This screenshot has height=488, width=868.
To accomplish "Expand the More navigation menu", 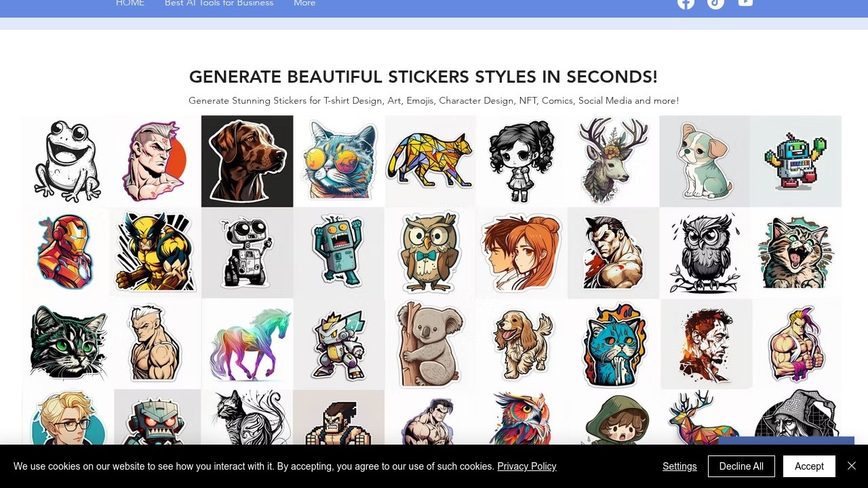I will (x=304, y=3).
